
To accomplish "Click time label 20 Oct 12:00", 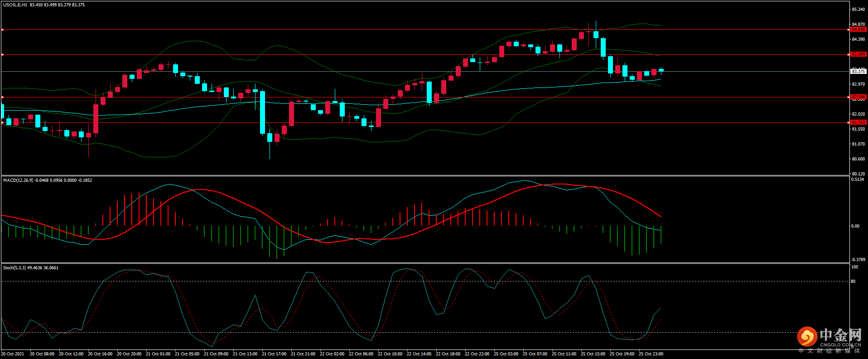I will pyautogui.click(x=71, y=354).
